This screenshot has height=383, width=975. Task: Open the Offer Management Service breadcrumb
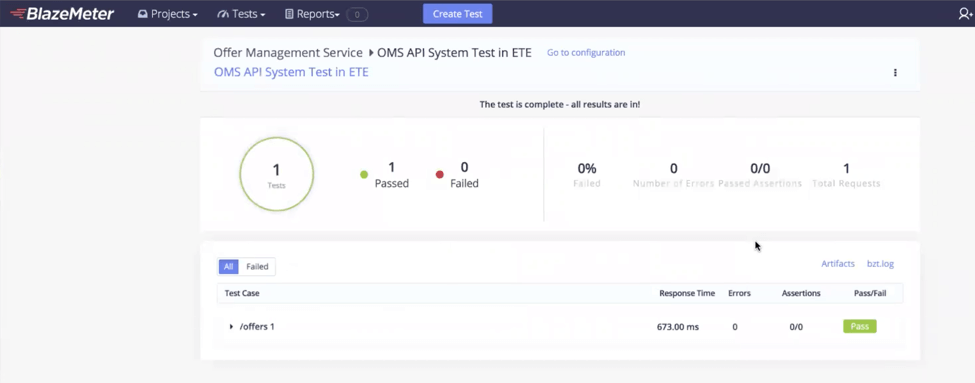click(288, 53)
